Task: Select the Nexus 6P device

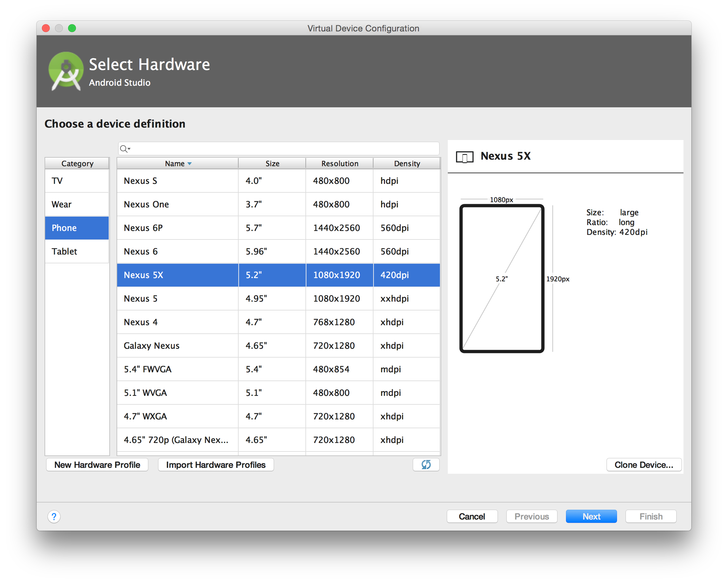Action: click(x=279, y=228)
